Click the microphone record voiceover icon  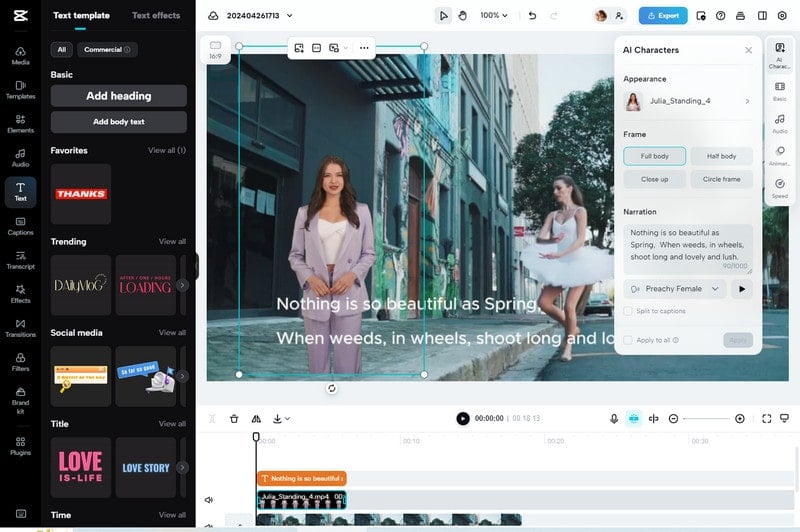[614, 419]
